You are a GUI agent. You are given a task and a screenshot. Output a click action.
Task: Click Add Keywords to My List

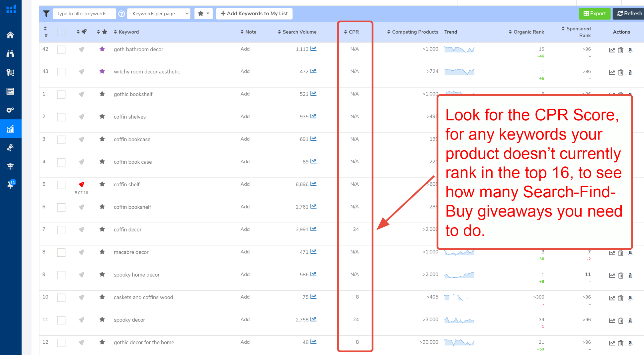pos(254,14)
